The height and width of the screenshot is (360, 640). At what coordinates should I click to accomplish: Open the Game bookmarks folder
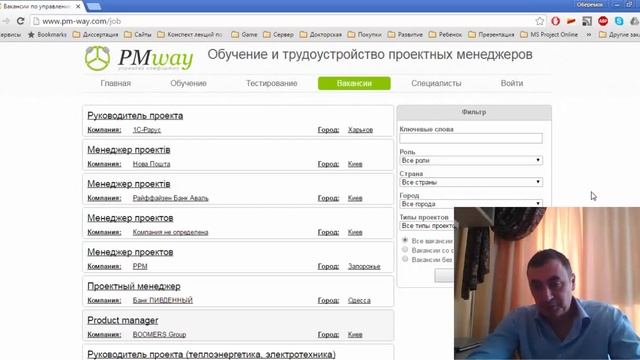point(244,35)
